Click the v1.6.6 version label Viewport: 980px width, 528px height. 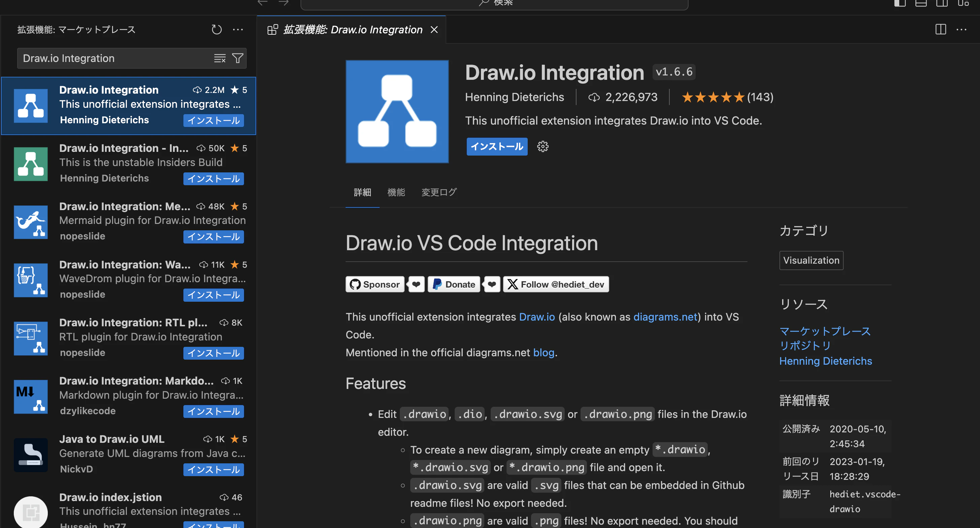pyautogui.click(x=674, y=72)
